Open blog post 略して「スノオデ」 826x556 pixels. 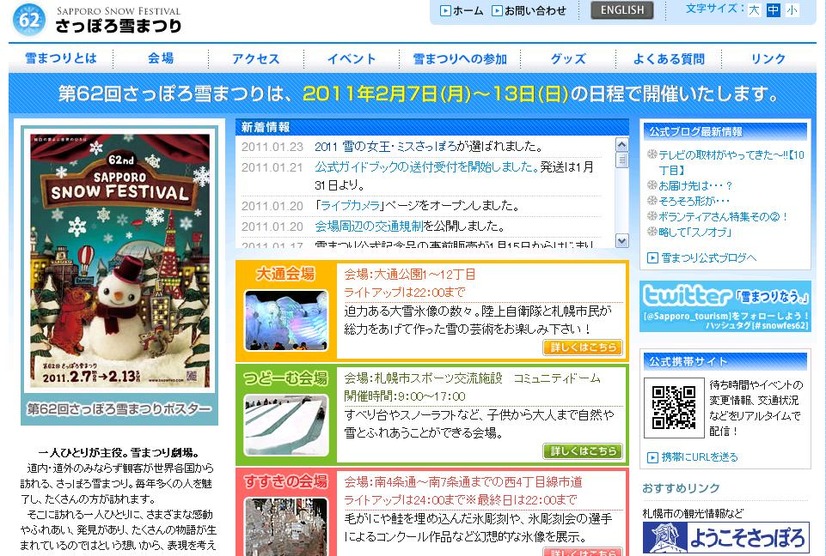pos(695,232)
